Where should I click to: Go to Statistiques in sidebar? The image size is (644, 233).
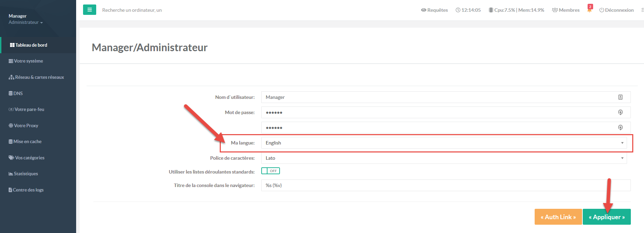click(x=26, y=174)
